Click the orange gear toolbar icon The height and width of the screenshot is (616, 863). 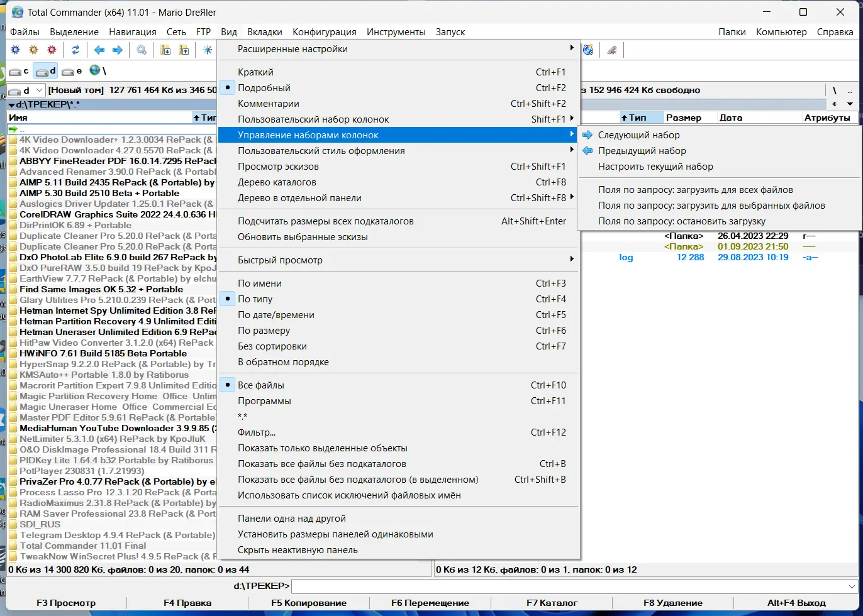[34, 50]
